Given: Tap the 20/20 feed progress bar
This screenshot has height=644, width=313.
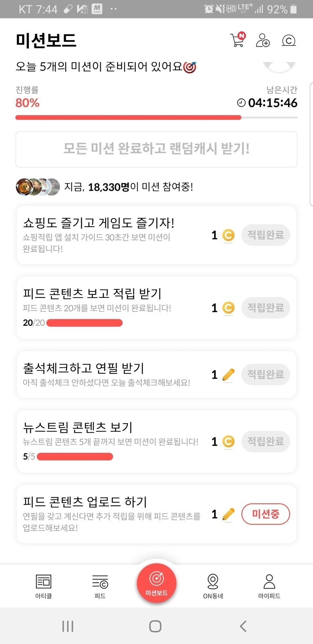Looking at the screenshot, I should [84, 323].
